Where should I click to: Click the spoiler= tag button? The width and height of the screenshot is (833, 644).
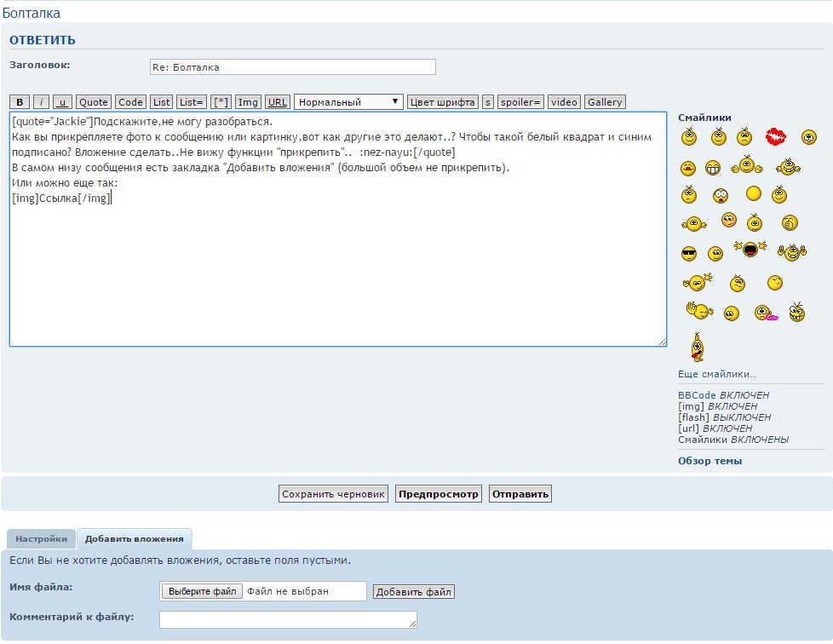click(x=520, y=102)
